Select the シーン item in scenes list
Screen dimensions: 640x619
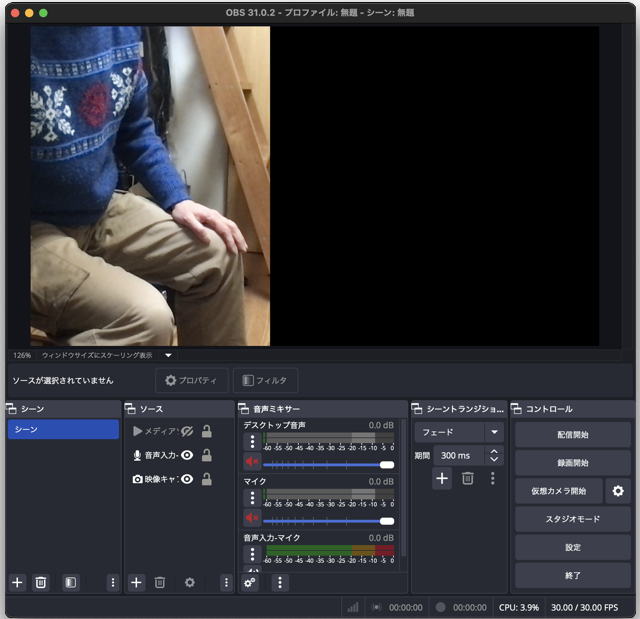(x=63, y=429)
